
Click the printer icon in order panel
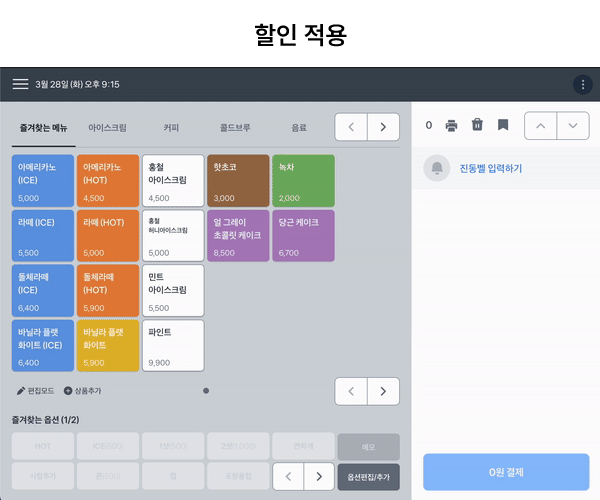(451, 126)
